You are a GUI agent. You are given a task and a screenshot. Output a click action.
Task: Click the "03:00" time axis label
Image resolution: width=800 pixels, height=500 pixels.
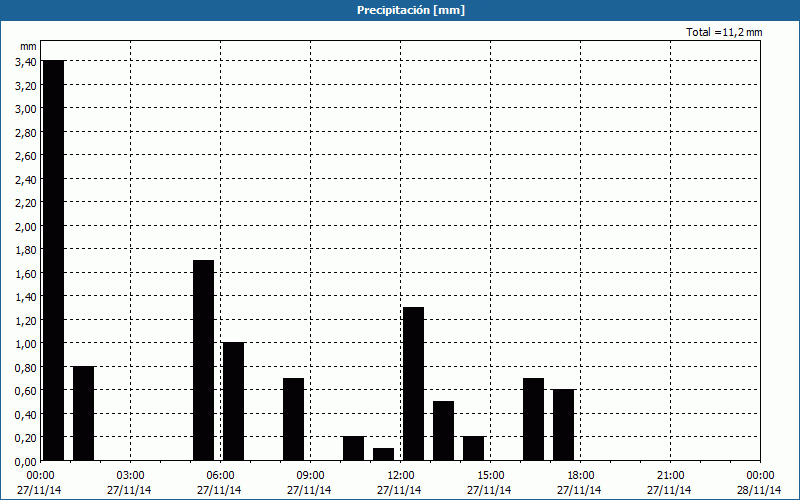click(x=130, y=476)
